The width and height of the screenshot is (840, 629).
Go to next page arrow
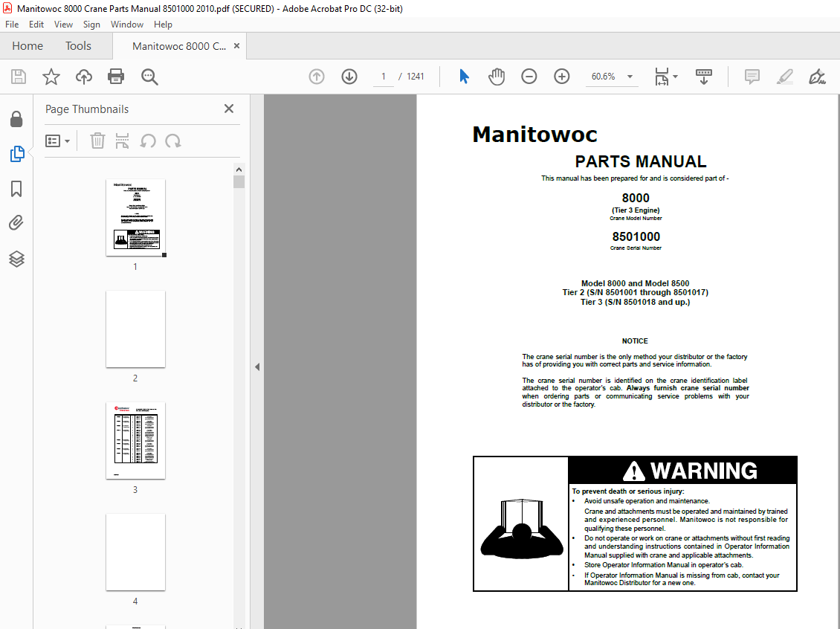tap(349, 77)
